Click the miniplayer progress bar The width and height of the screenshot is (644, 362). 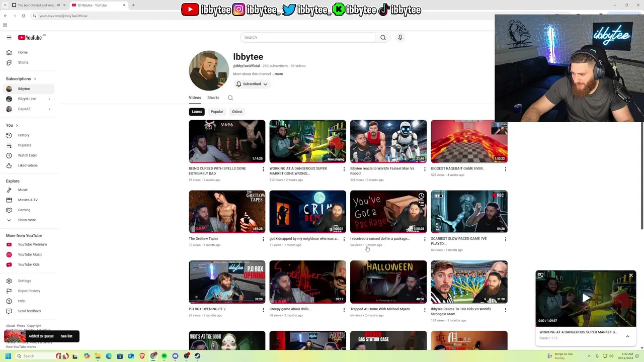(x=586, y=326)
